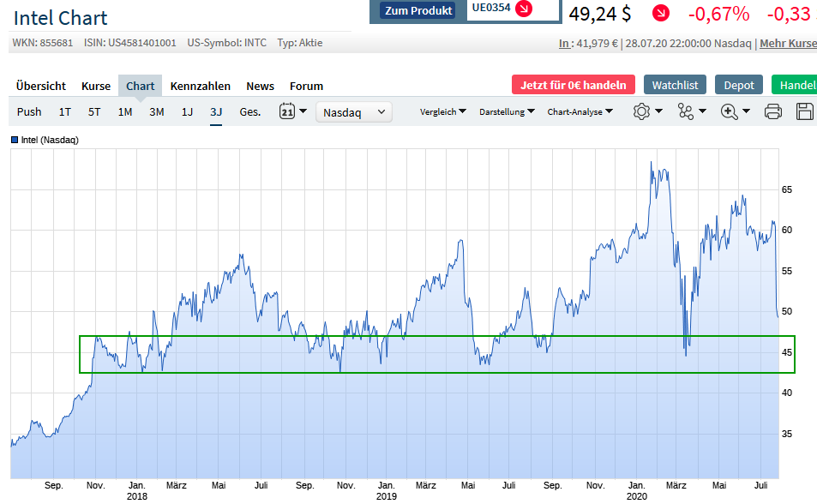The image size is (817, 504).
Task: Add to Watchlist button
Action: pyautogui.click(x=675, y=85)
